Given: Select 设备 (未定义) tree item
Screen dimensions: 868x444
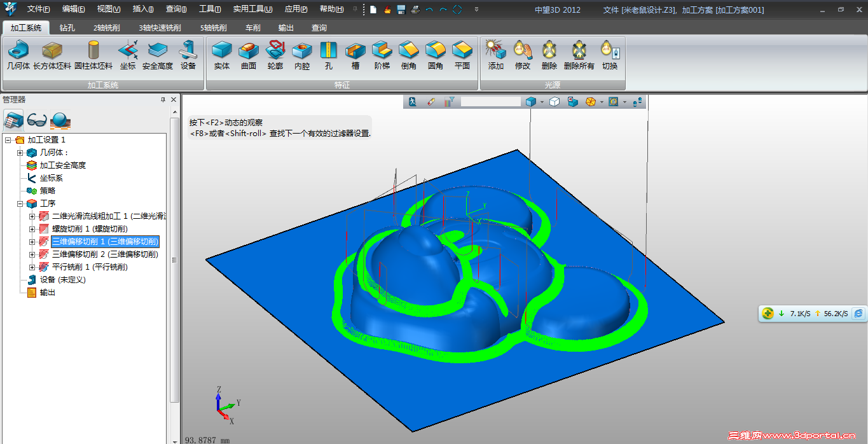Looking at the screenshot, I should 62,280.
